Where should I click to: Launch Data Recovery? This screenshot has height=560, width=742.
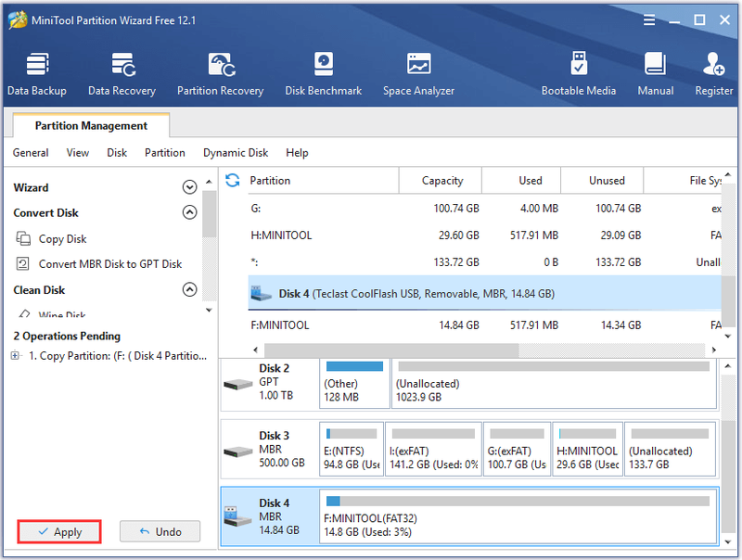pyautogui.click(x=122, y=74)
